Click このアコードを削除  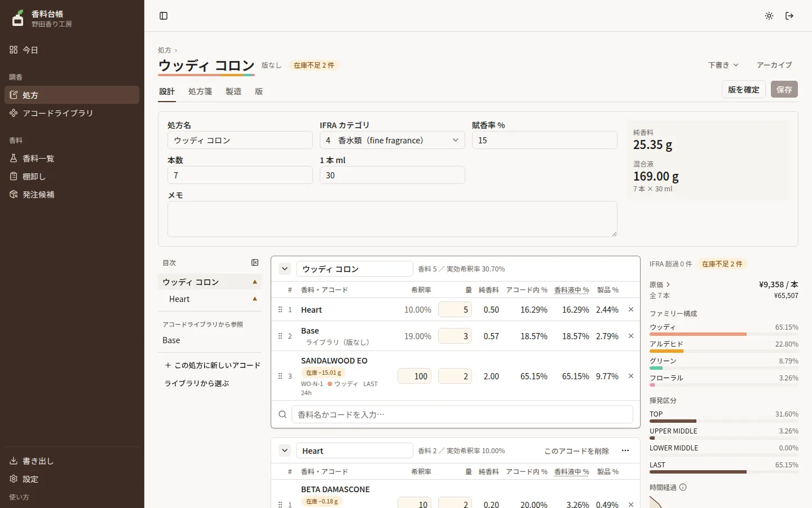[x=576, y=451]
